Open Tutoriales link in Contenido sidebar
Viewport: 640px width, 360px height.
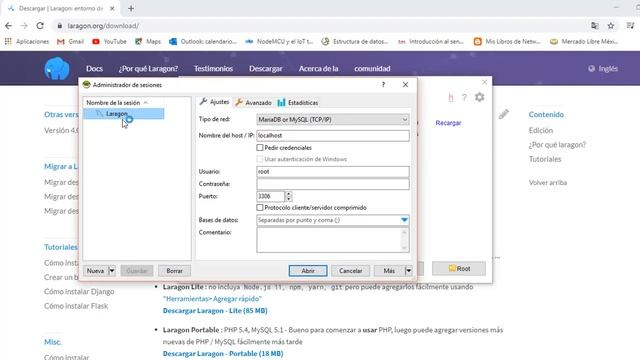point(545,159)
